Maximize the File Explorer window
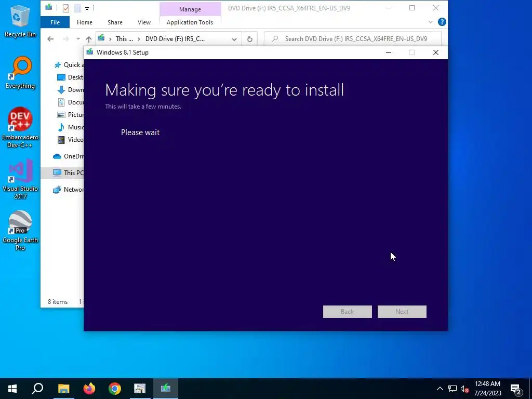This screenshot has height=399, width=532. (412, 8)
